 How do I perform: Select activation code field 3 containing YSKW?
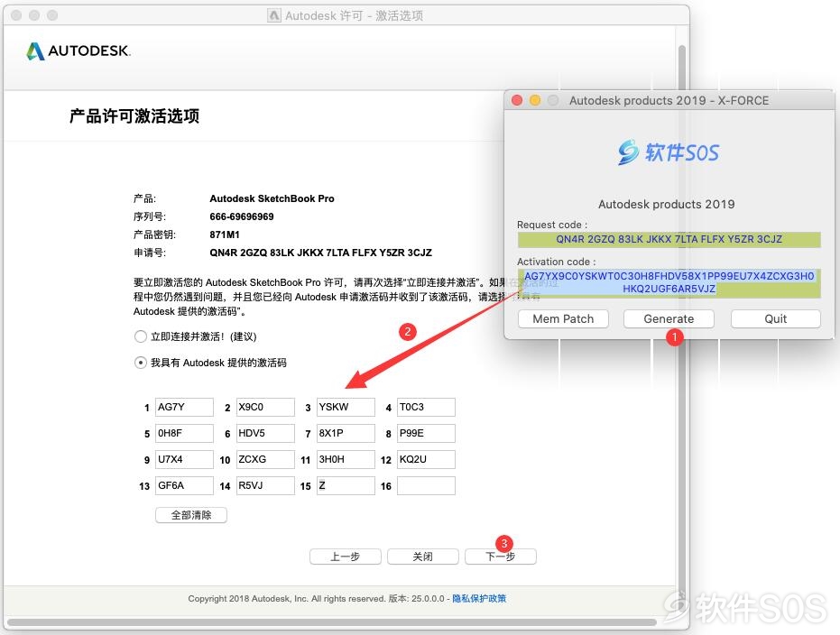(x=346, y=407)
